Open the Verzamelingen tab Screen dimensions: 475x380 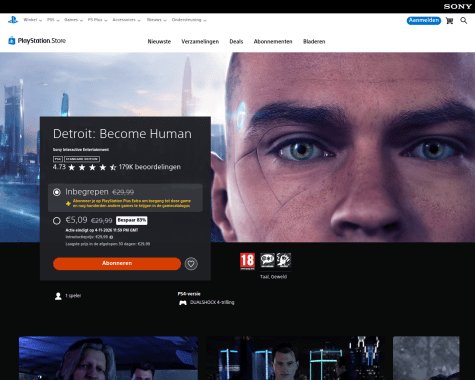200,42
